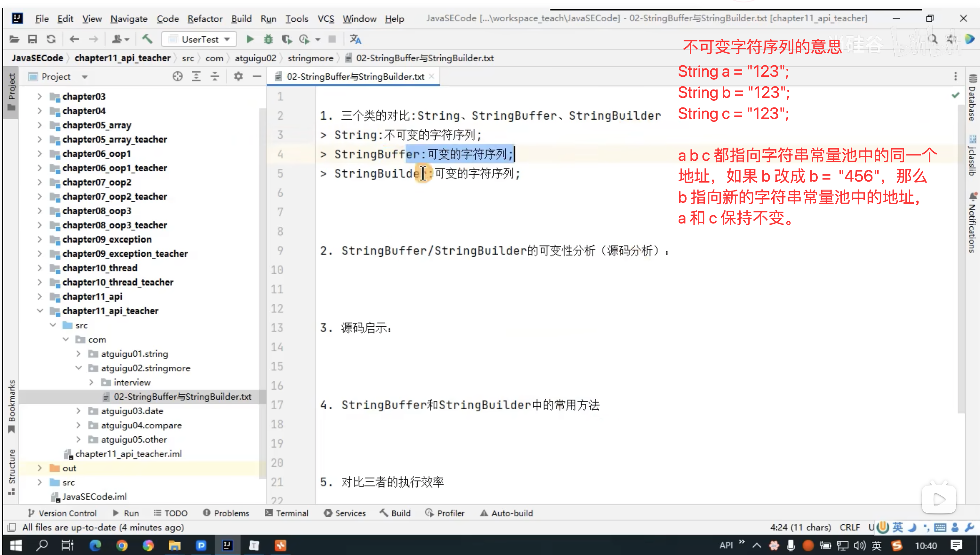Open the Refactor menu
Image resolution: width=980 pixels, height=555 pixels.
point(205,19)
